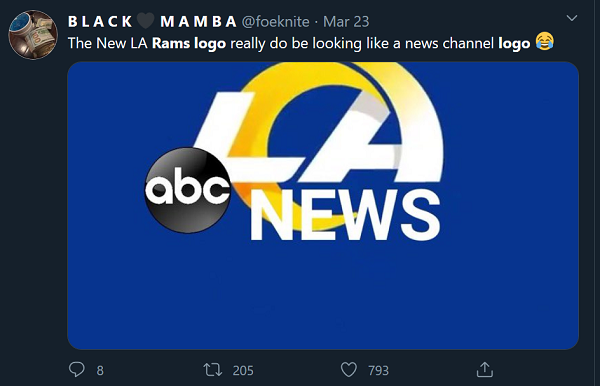Open the LA Rams logo image attachment
Viewport: 600px width, 386px height.
point(323,206)
